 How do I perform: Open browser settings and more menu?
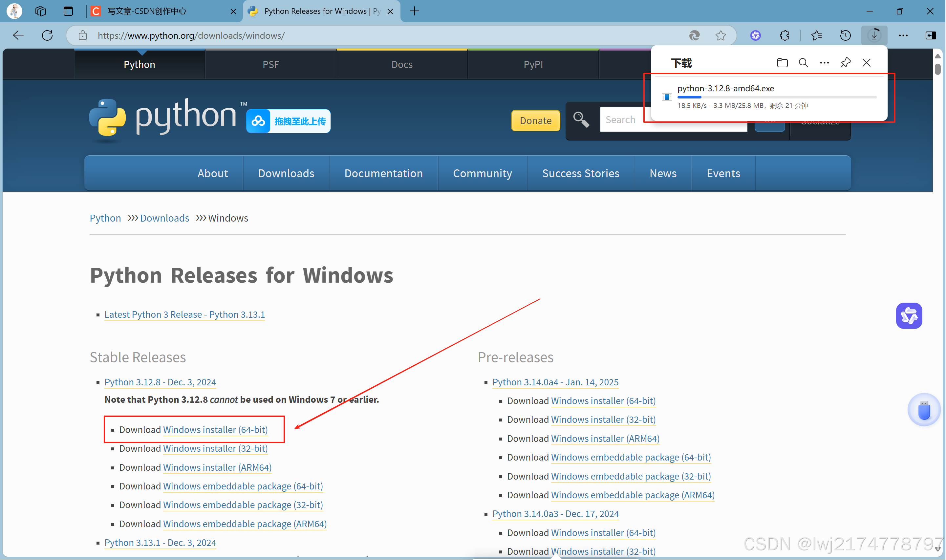click(x=903, y=35)
